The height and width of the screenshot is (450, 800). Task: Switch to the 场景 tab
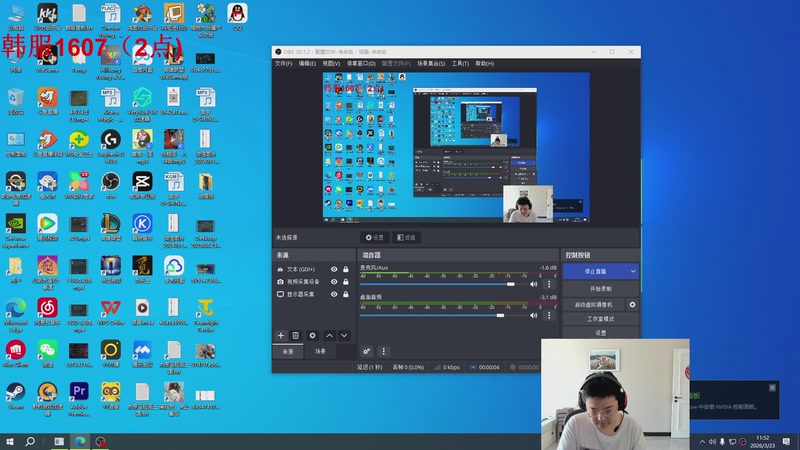(320, 352)
